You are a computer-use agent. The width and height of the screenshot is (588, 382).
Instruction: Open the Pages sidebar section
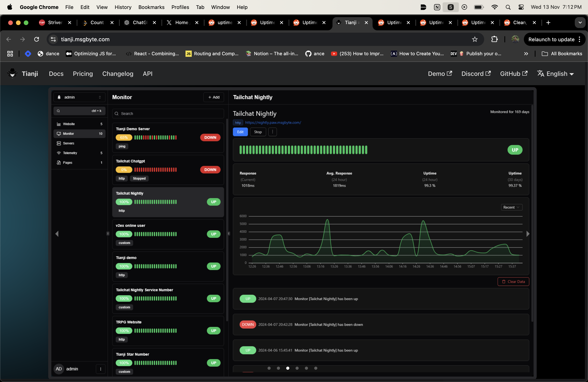[x=79, y=163]
